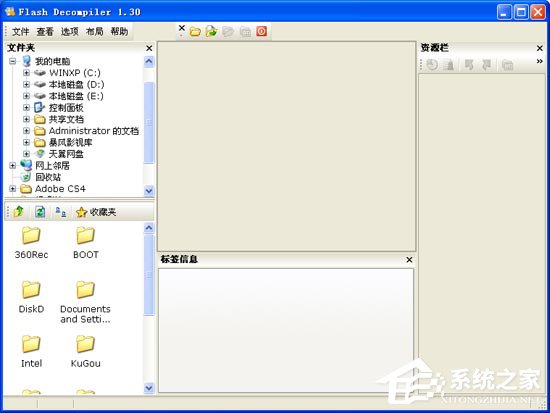Close the 资源栏 panel
Viewport: 550px width, 413px height.
(x=540, y=48)
